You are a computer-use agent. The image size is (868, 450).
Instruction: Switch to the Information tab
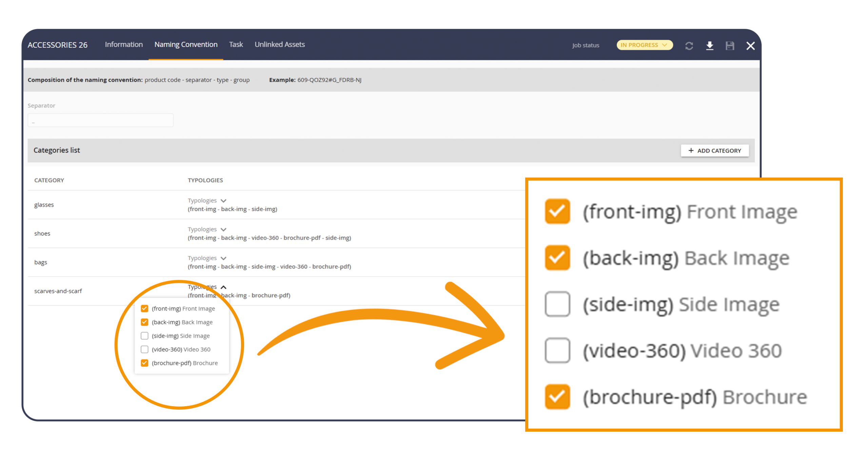point(124,44)
